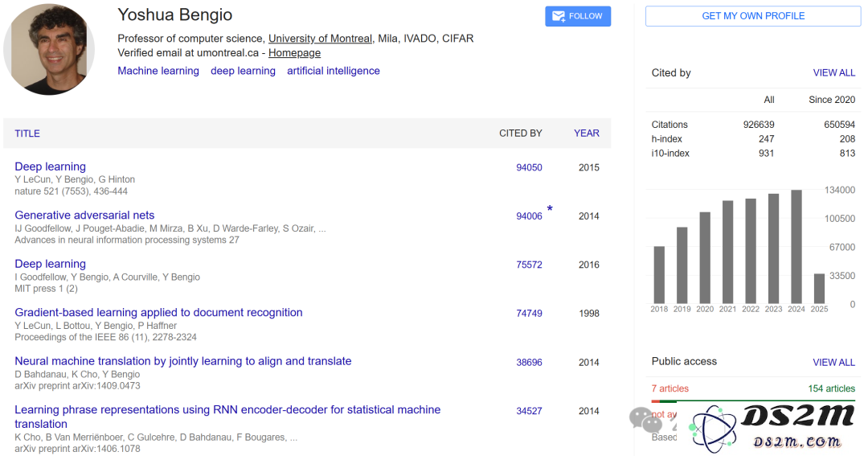The image size is (868, 456).
Task: Open Neural machine translation by jointly learning paper
Action: (x=182, y=361)
